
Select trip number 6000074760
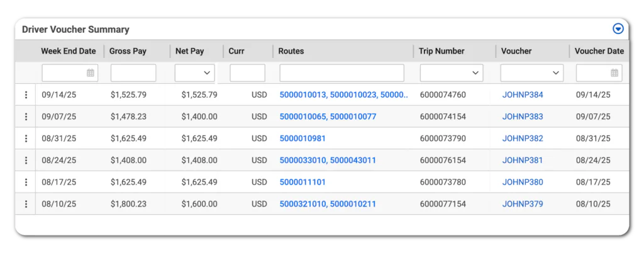coord(443,95)
